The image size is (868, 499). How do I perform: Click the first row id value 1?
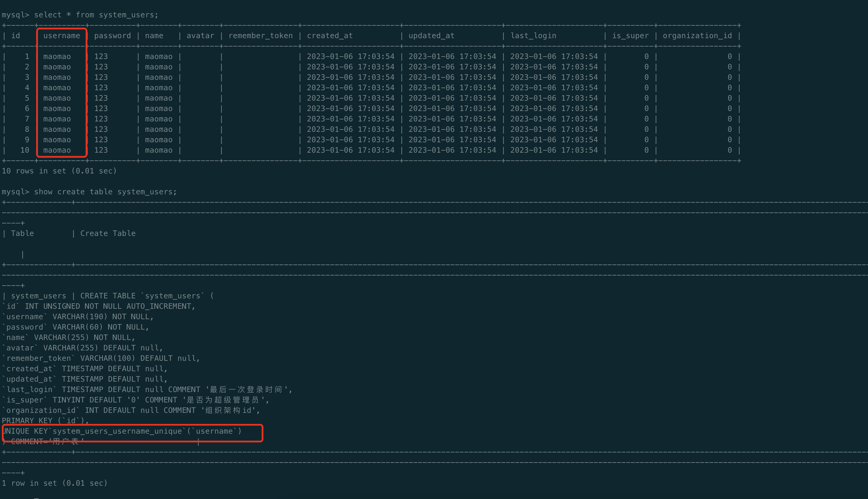[x=27, y=56]
